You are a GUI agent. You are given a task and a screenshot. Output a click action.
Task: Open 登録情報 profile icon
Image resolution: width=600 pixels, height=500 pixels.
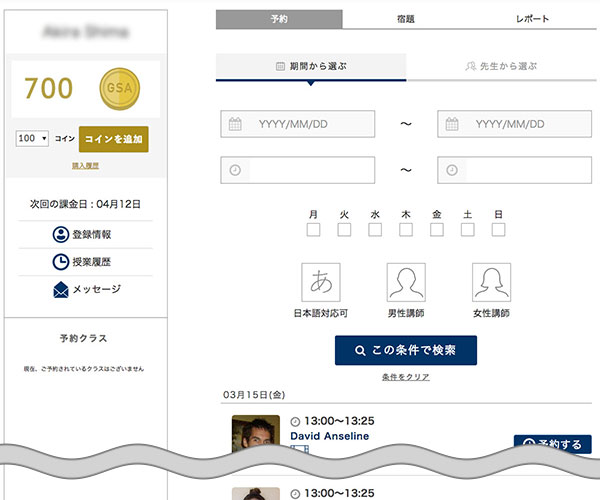click(x=59, y=235)
